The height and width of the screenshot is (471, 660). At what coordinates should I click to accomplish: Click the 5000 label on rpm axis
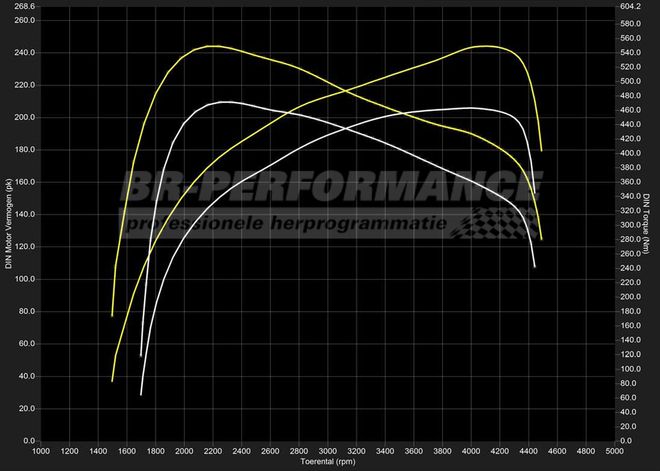coord(614,451)
